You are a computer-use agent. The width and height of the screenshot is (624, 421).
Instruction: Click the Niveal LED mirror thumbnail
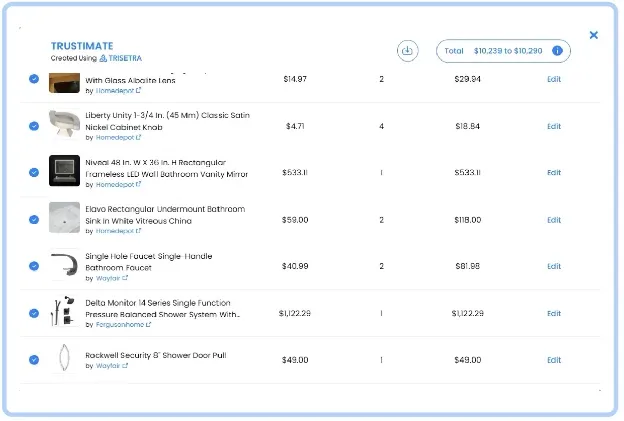pyautogui.click(x=64, y=172)
